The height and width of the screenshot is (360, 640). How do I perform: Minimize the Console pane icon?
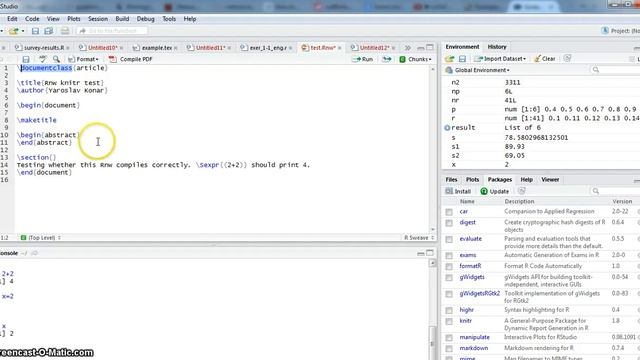(x=420, y=253)
